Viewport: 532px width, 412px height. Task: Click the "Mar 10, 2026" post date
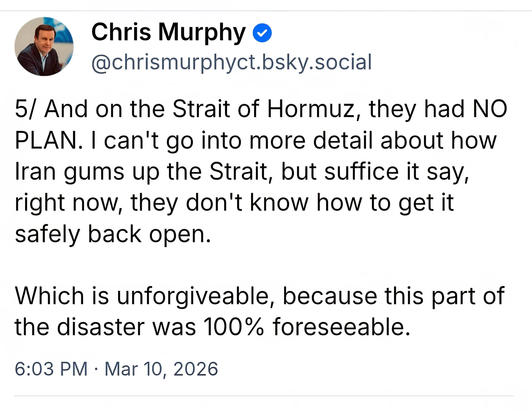161,369
